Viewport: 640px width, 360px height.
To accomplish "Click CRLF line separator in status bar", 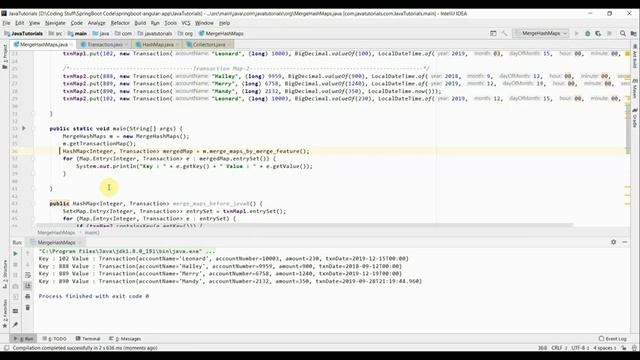I will (559, 348).
